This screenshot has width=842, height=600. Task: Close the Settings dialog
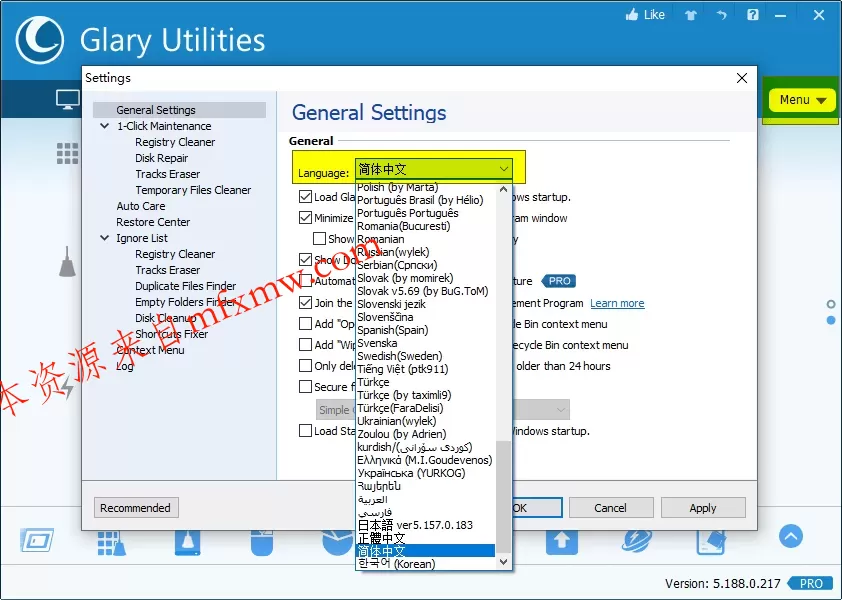point(742,78)
